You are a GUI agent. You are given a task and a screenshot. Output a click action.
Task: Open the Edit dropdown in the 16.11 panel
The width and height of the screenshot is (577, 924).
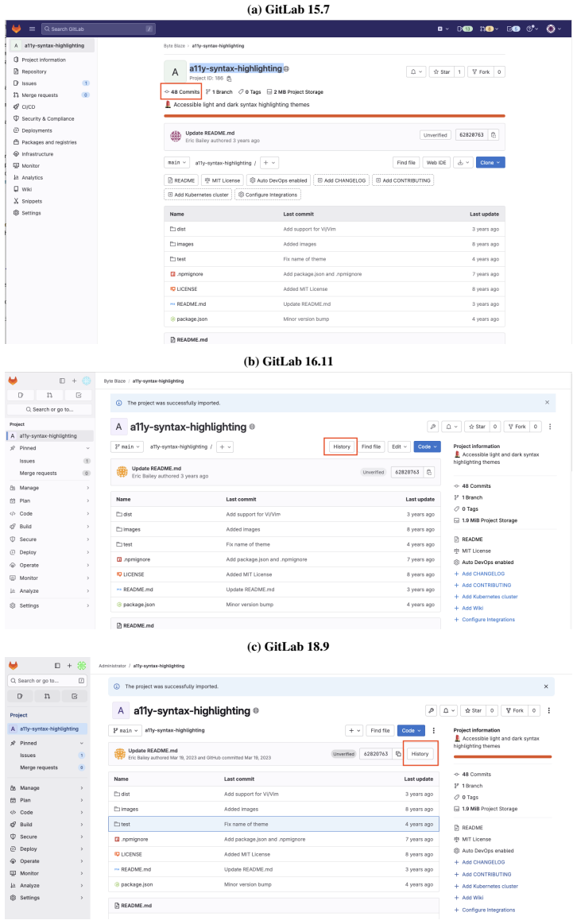399,447
